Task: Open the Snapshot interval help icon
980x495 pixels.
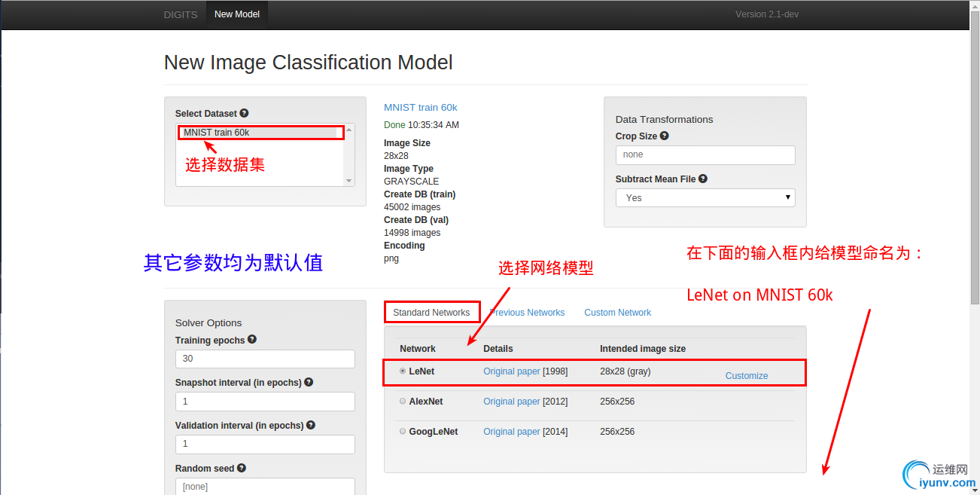Action: [309, 382]
